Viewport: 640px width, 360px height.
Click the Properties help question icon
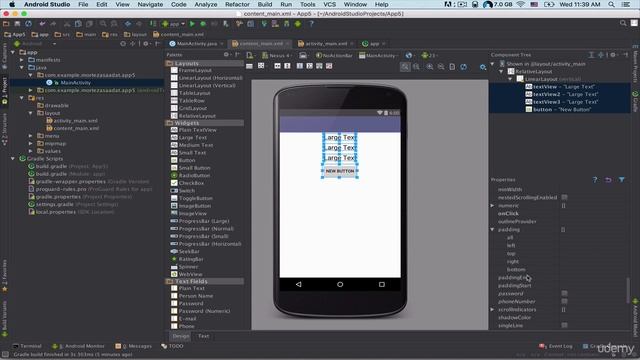coord(595,180)
